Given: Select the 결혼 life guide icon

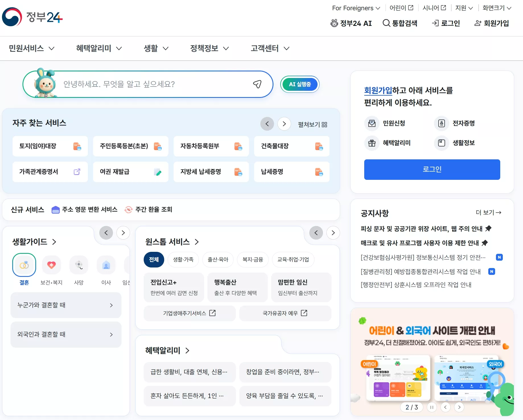Looking at the screenshot, I should pyautogui.click(x=24, y=265).
